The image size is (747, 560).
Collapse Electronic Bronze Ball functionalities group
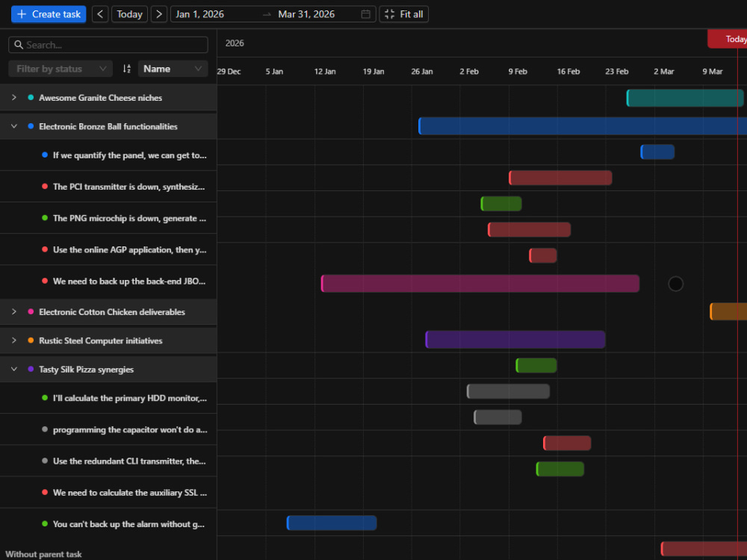pos(13,126)
